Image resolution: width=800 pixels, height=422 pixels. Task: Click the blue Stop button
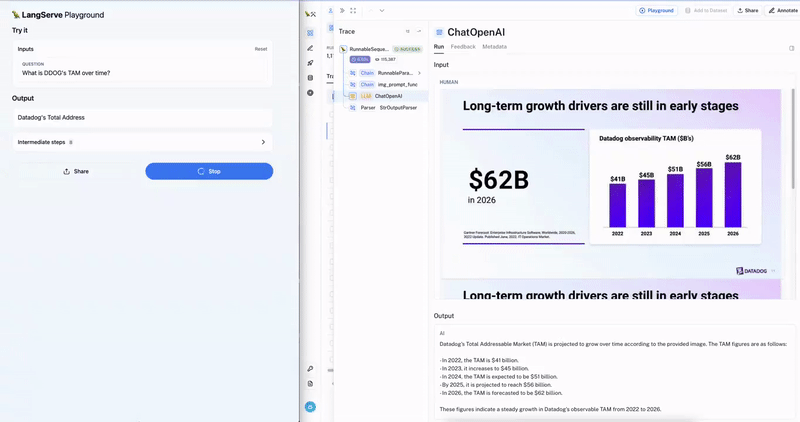[x=209, y=171]
